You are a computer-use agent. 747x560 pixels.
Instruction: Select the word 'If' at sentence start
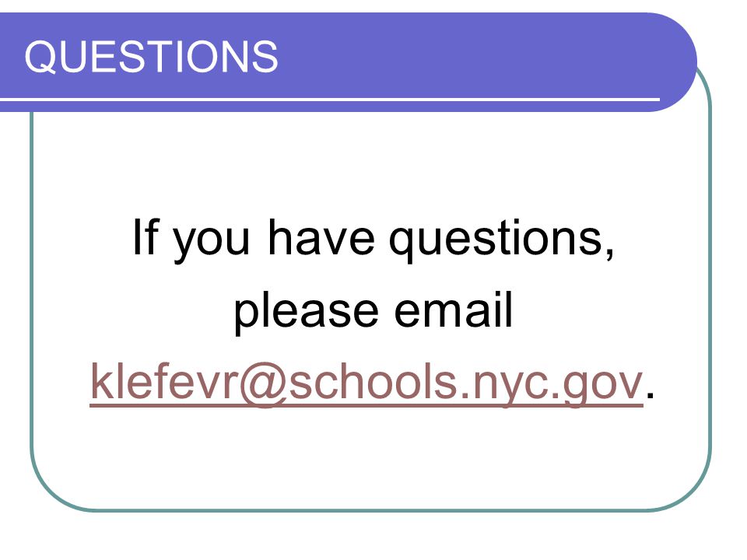tap(145, 236)
